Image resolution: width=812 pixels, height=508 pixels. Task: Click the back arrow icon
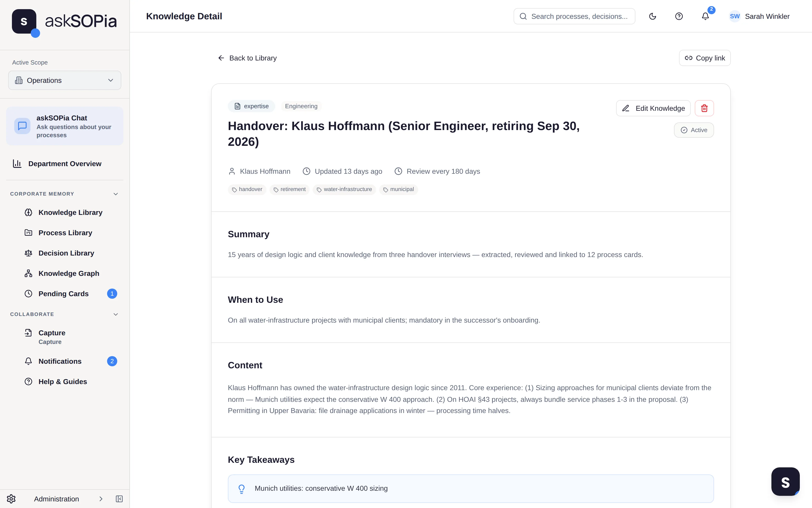[221, 58]
